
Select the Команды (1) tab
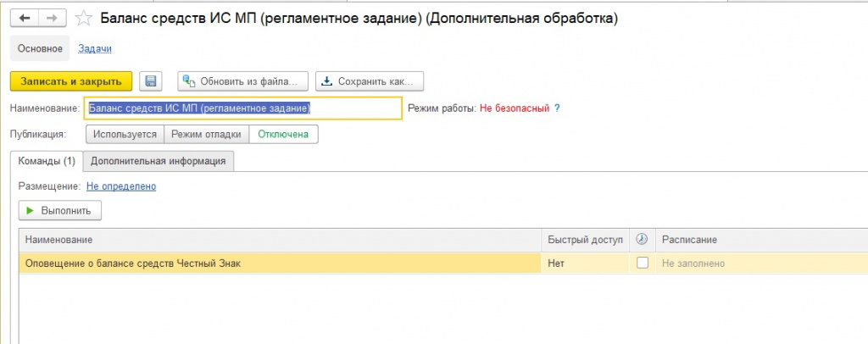(47, 161)
